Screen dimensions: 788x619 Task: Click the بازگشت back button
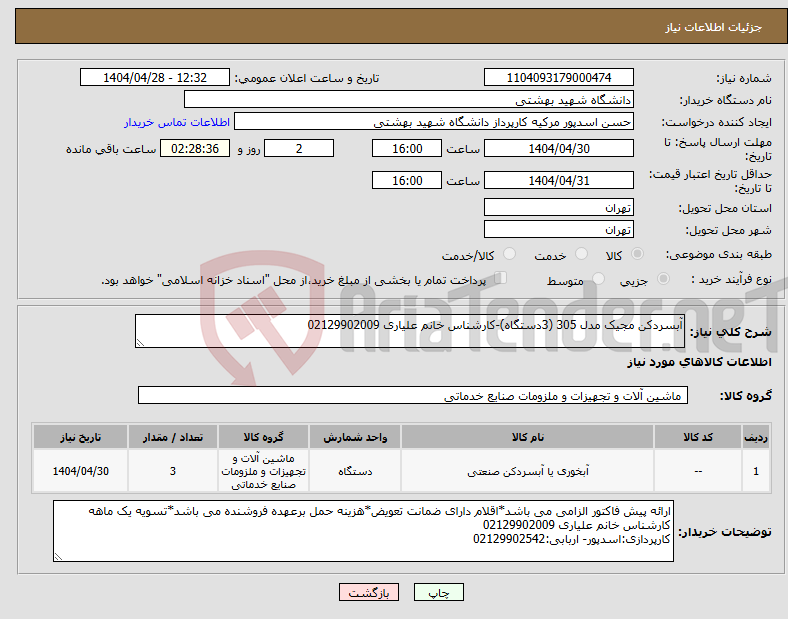click(x=369, y=592)
